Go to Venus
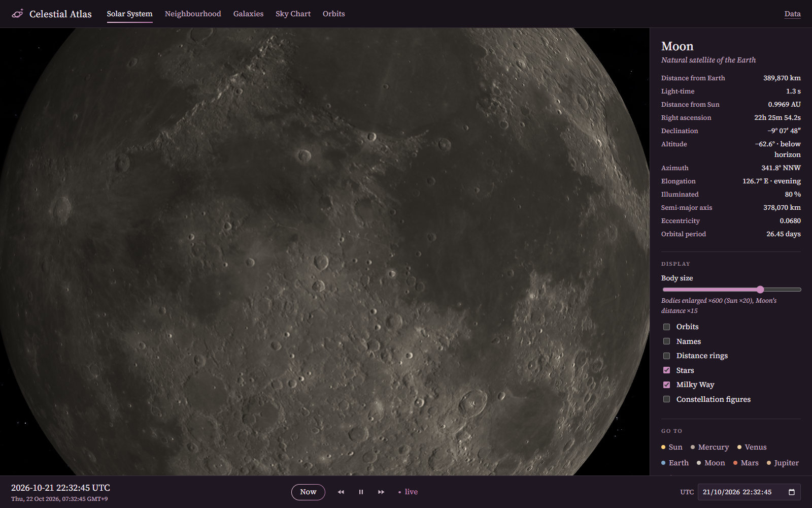The width and height of the screenshot is (812, 508). (x=752, y=447)
